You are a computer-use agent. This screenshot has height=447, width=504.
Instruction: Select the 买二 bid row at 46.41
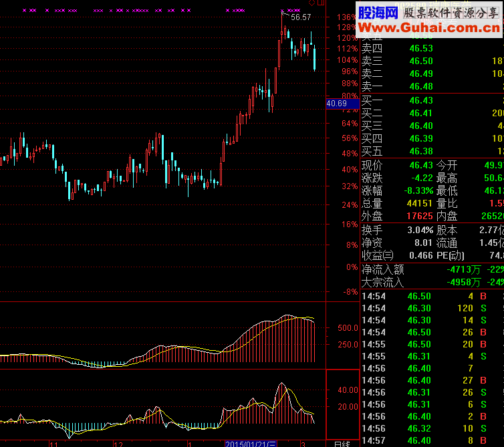(x=432, y=113)
